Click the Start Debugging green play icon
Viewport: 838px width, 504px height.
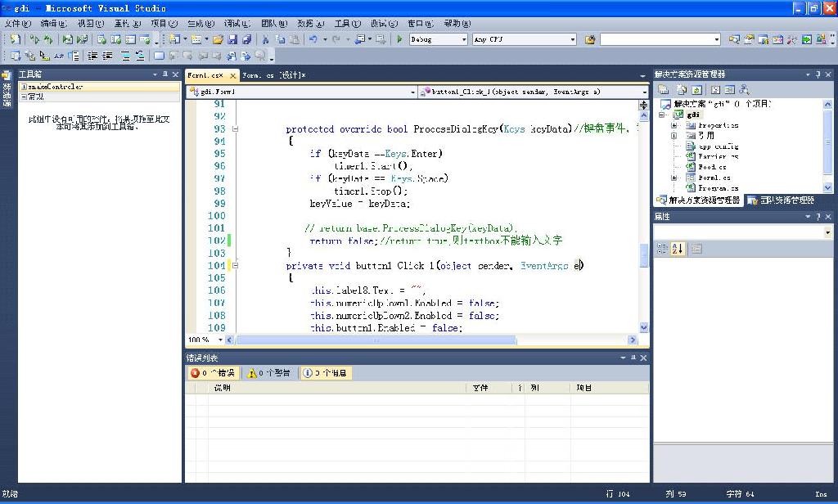pos(399,39)
